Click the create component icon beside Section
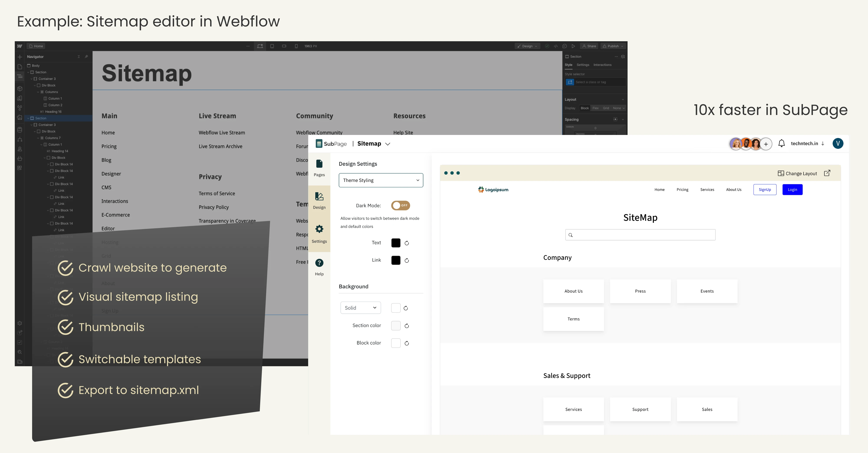Image resolution: width=868 pixels, height=453 pixels. [623, 57]
